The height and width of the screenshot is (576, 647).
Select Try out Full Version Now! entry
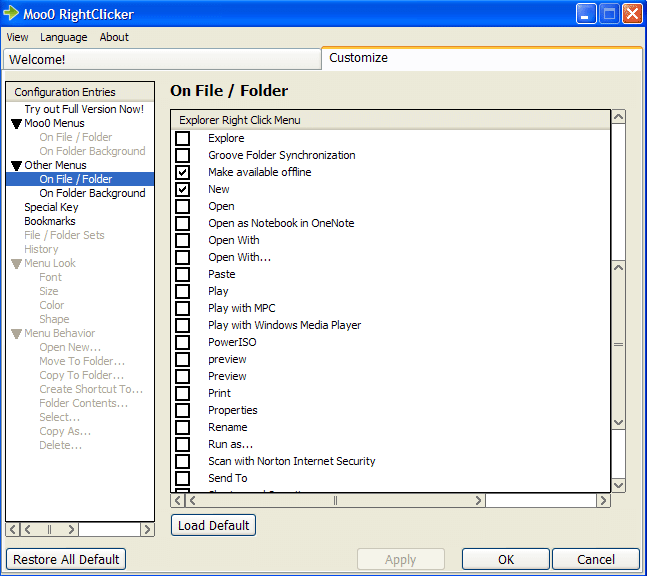click(x=84, y=109)
